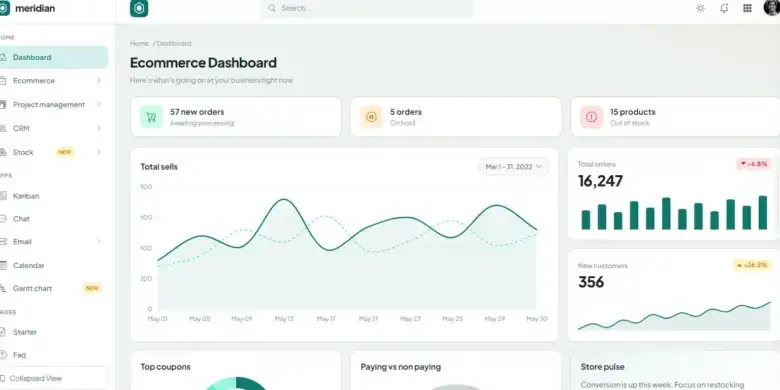780x390 pixels.
Task: Select Dashboard in the sidebar
Action: click(x=54, y=57)
